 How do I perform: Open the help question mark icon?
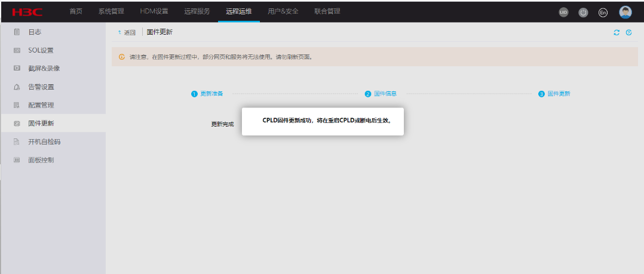(x=628, y=32)
